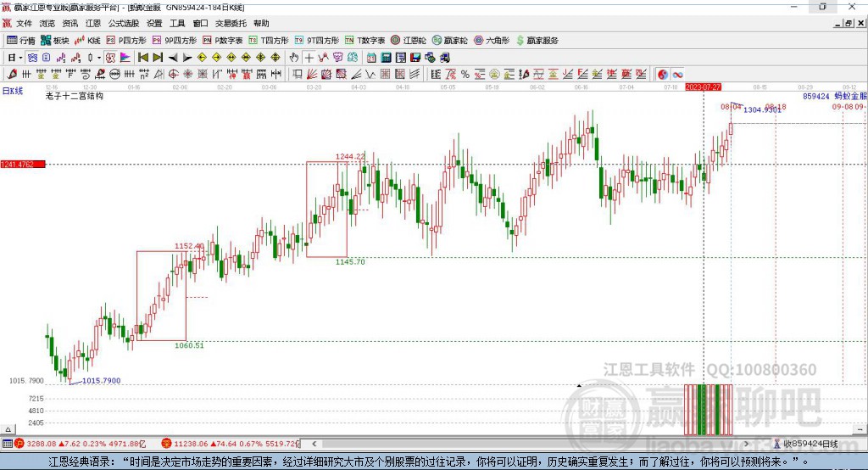Switch to K线 candlestick chart
This screenshot has height=470, width=868.
[x=87, y=41]
